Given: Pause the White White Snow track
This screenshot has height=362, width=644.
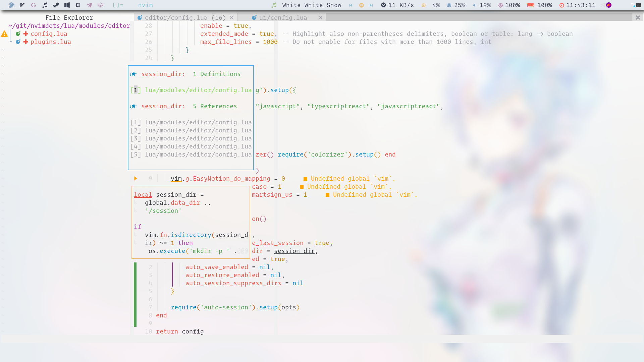Looking at the screenshot, I should tap(361, 5).
